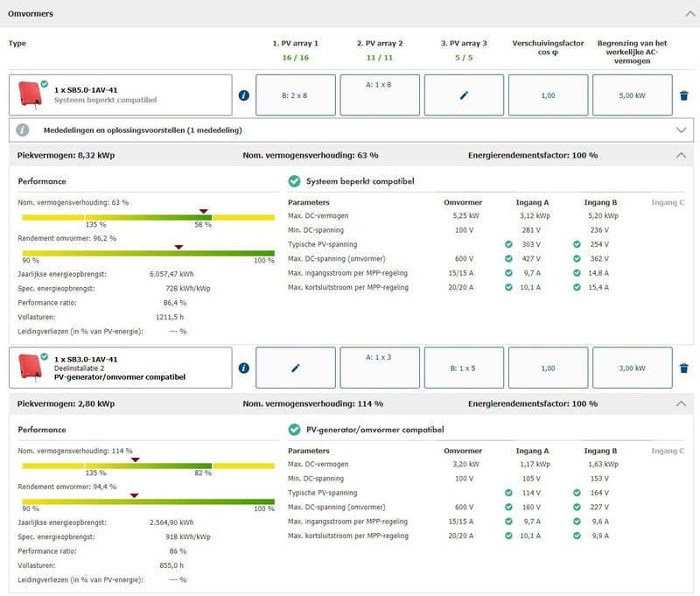Delete the SB5.0-1AV-41 inverter with trash icon
The width and height of the screenshot is (700, 596).
pyautogui.click(x=683, y=95)
